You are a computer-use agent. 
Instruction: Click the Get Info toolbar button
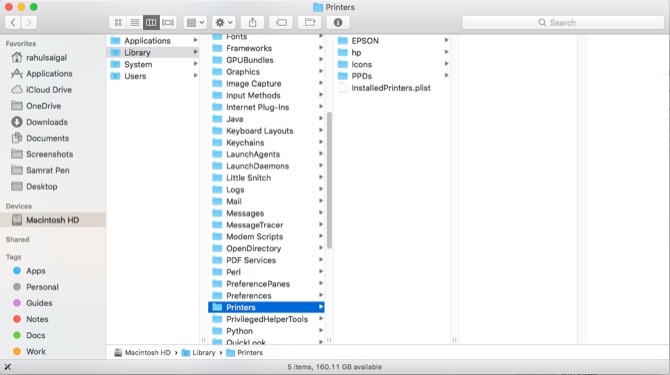pos(338,23)
